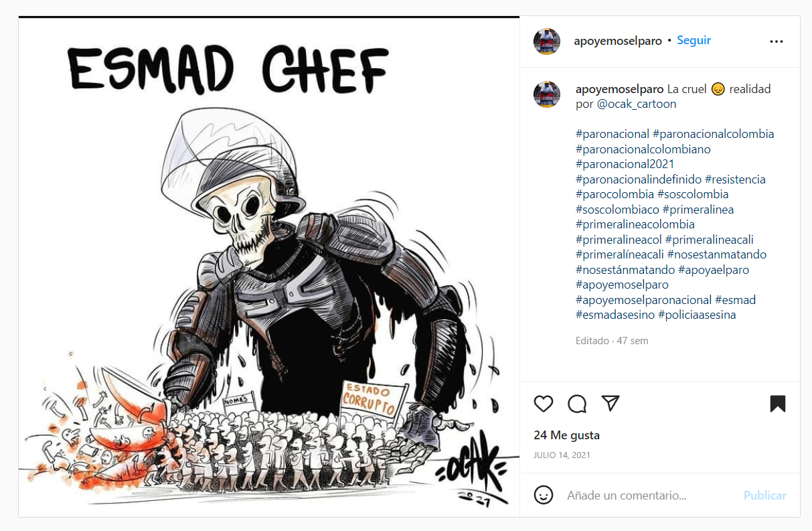Click the header profile avatar of apoyemoselparo
The height and width of the screenshot is (531, 812).
547,41
